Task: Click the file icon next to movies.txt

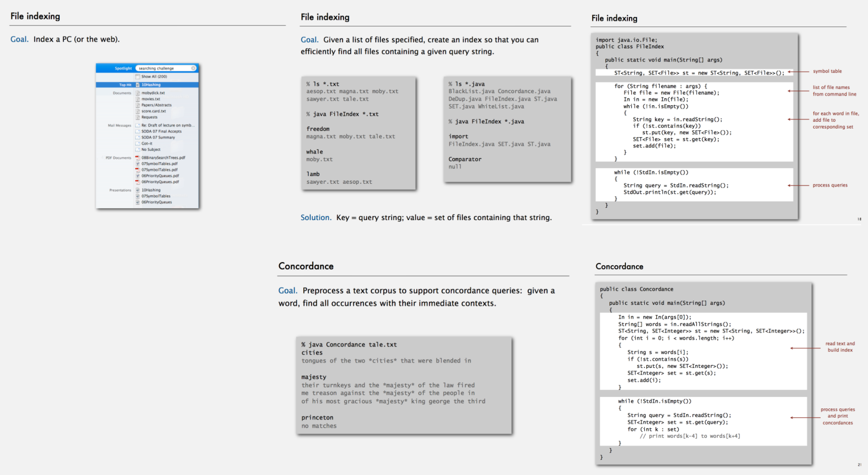Action: tap(138, 99)
